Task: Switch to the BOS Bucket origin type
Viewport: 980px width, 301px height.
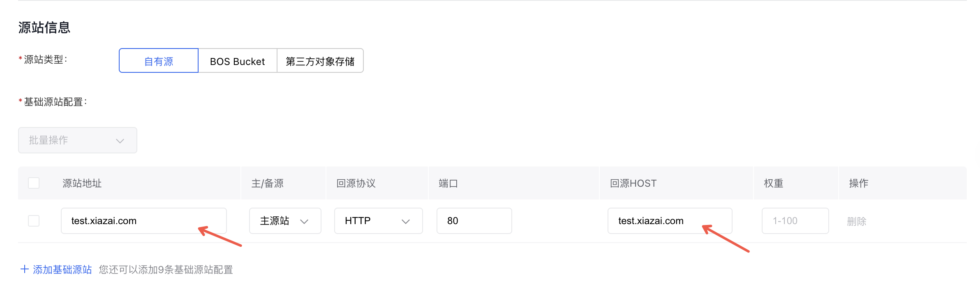Action: [237, 60]
